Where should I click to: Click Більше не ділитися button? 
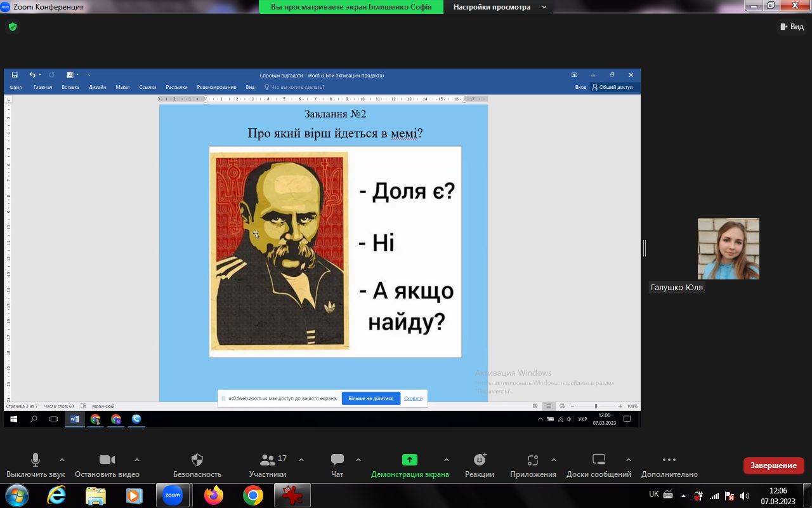click(371, 398)
